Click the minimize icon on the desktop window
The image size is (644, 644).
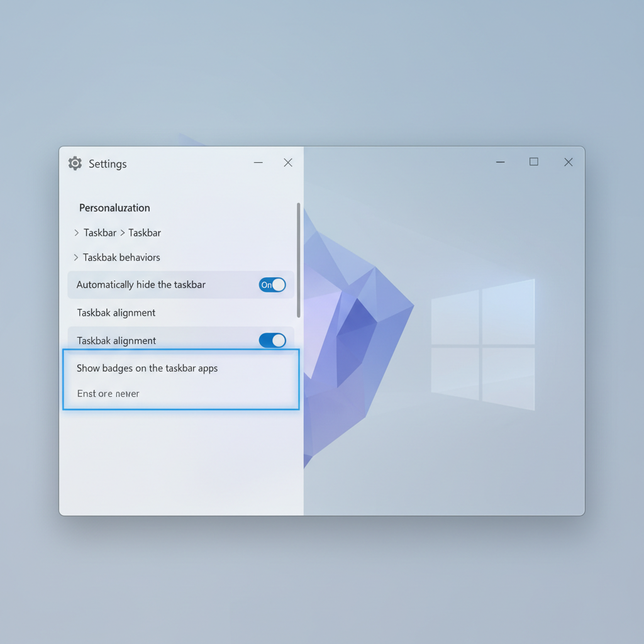[500, 162]
